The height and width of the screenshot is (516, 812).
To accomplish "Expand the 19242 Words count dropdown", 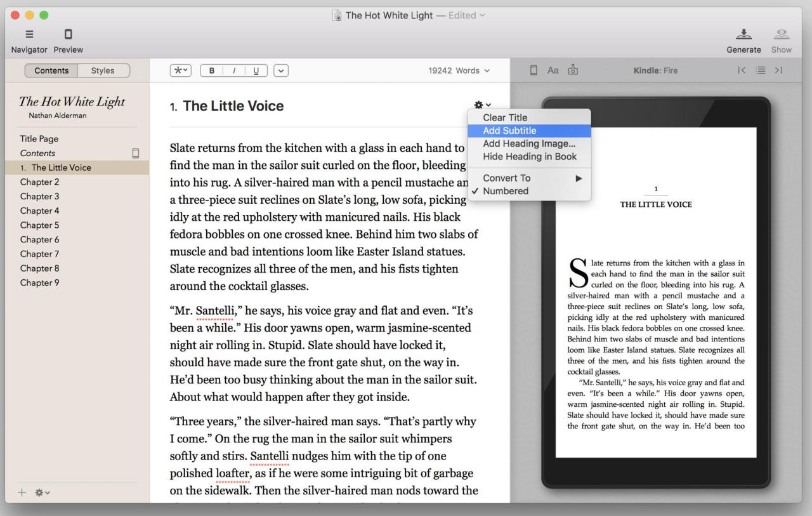I will coord(459,70).
